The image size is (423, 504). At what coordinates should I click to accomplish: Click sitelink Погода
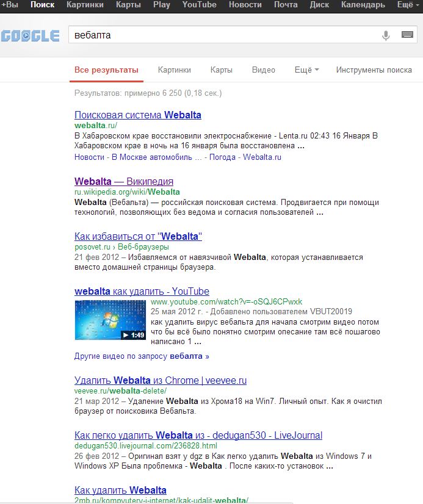[222, 157]
